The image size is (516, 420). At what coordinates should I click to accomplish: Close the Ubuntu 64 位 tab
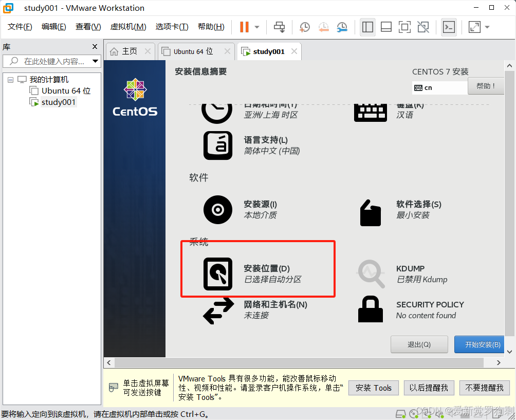point(227,51)
